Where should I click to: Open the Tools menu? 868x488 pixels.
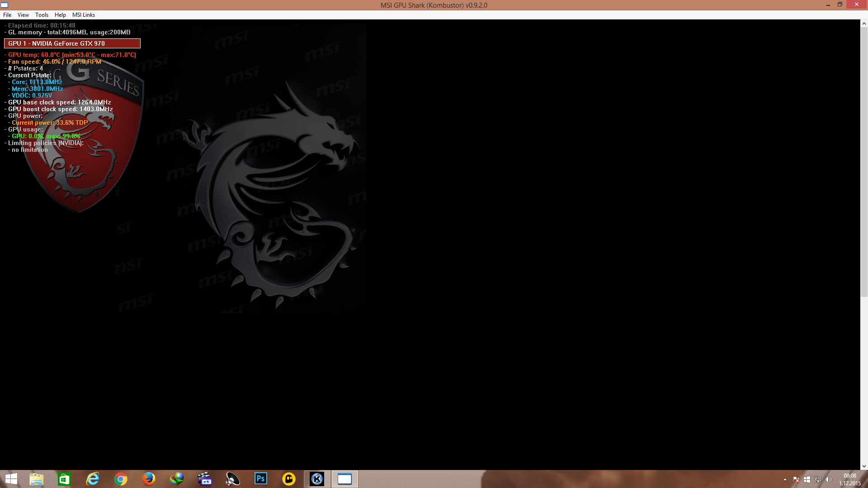pos(42,14)
